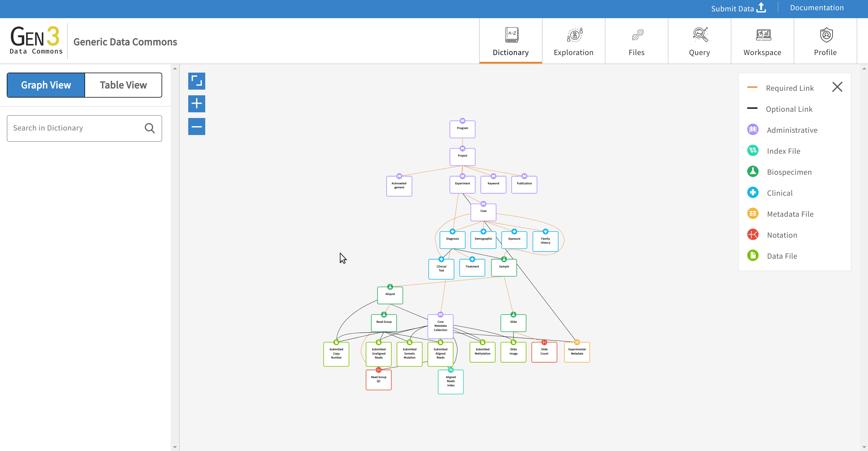Open the Query page
This screenshot has height=451, width=868.
pos(699,41)
